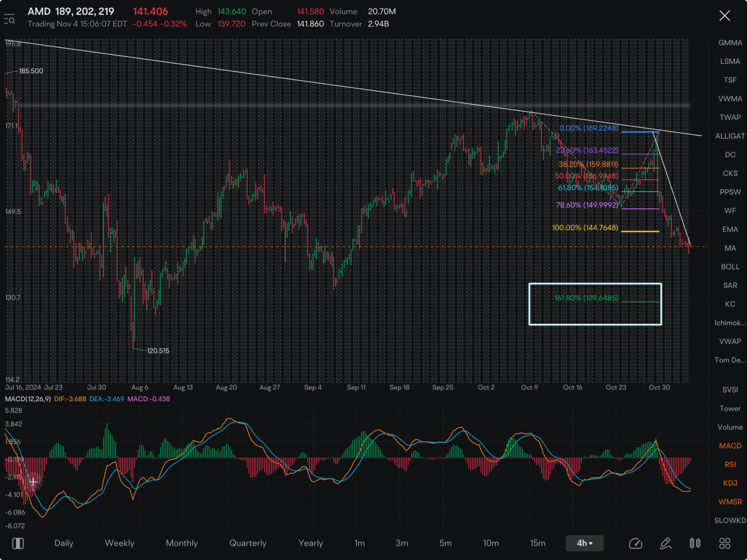
Task: Enable the TWAP indicator
Action: (730, 117)
